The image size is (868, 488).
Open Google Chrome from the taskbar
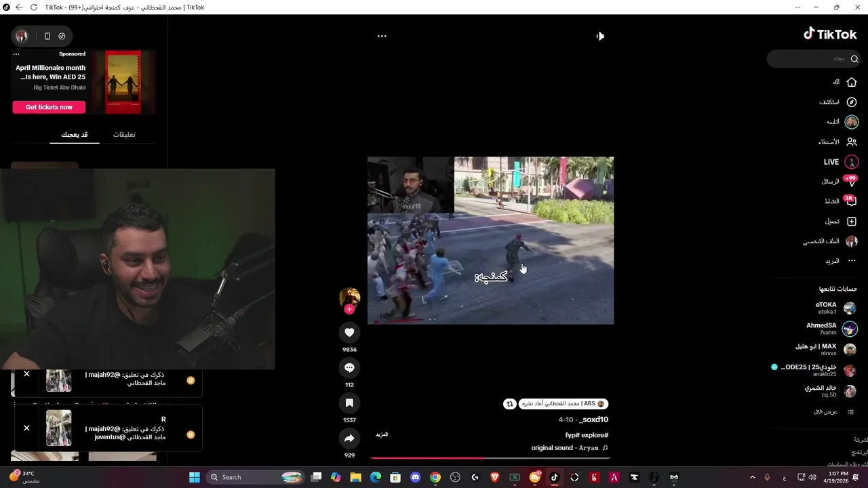(x=435, y=477)
